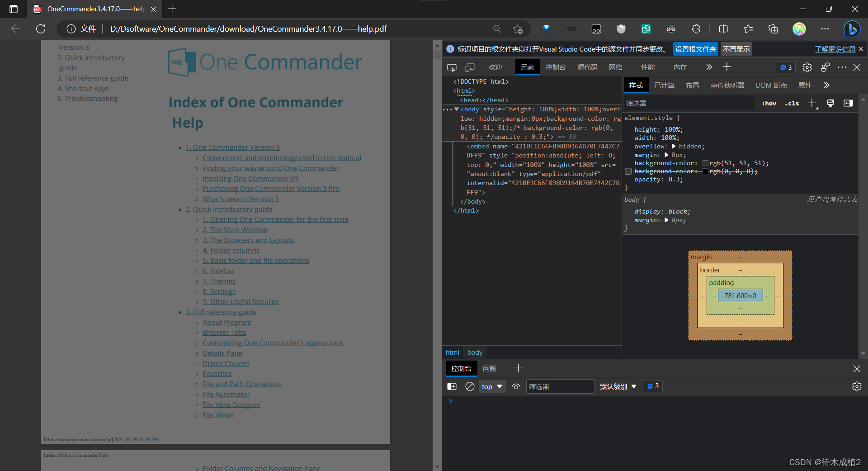Viewport: 868px width, 471px height.
Task: Open 'Browser Tabs' link in PDF
Action: point(224,333)
